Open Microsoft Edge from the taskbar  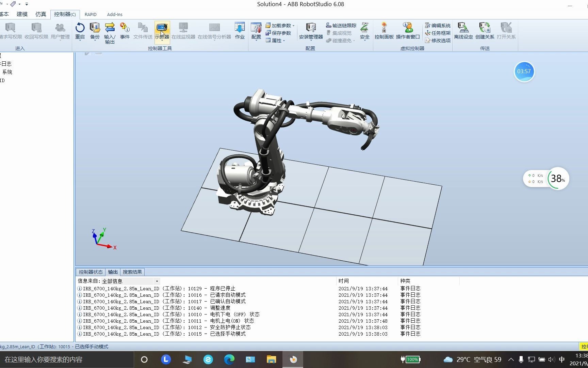click(229, 359)
